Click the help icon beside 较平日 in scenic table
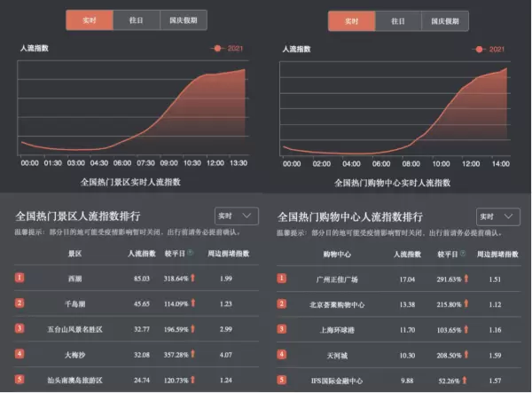The image size is (532, 393). [191, 254]
